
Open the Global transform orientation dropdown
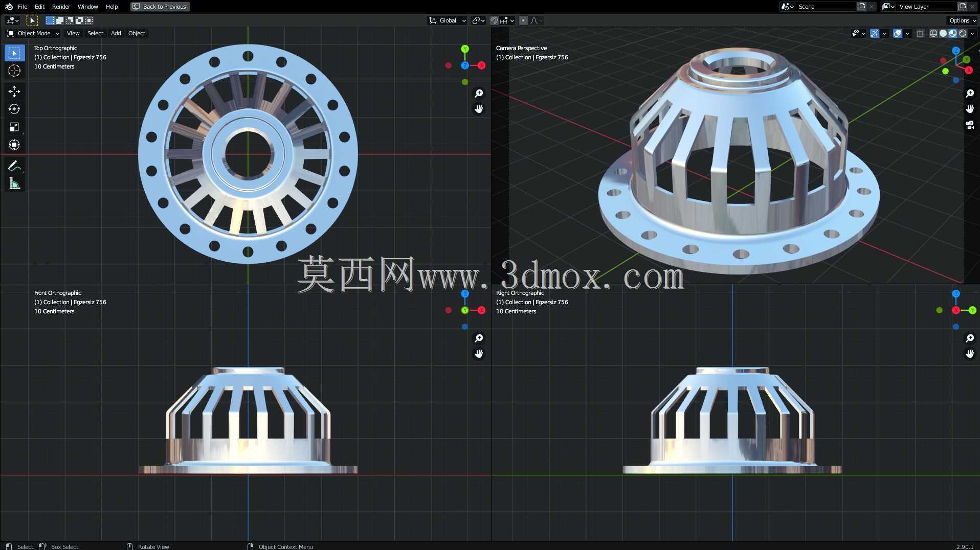tap(448, 20)
